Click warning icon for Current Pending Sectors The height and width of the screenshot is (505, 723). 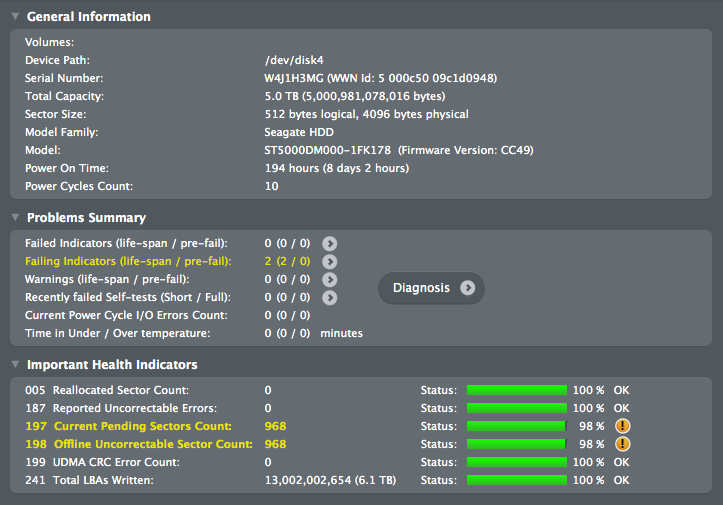pyautogui.click(x=622, y=426)
